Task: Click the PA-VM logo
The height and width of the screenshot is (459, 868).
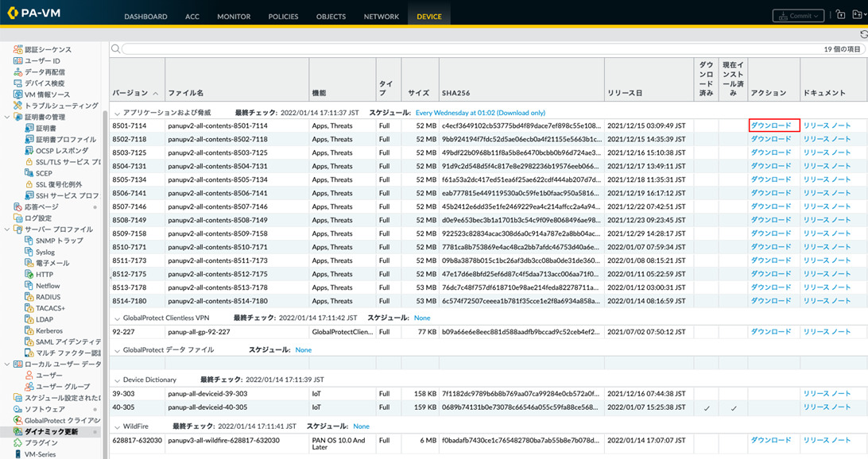Action: coord(34,12)
